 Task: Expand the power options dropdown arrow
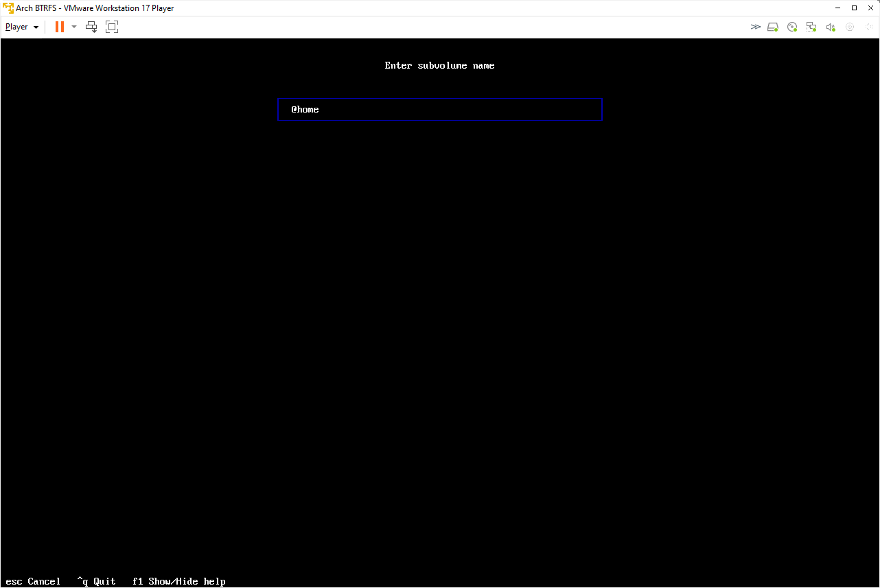click(74, 27)
